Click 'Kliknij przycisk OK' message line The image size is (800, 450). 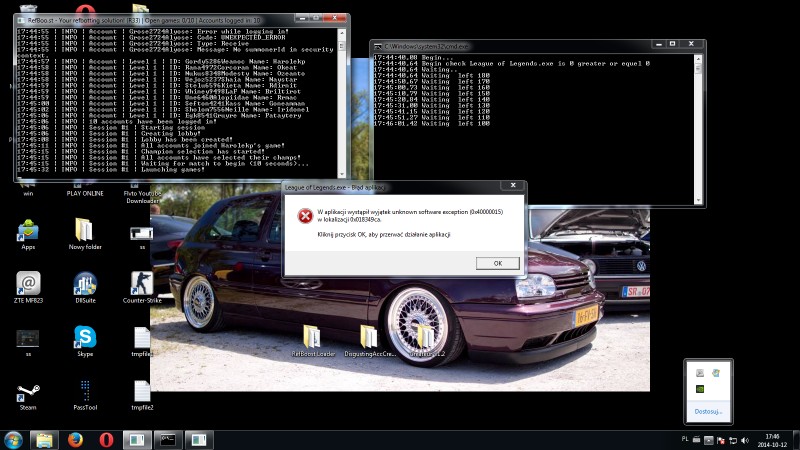(384, 234)
